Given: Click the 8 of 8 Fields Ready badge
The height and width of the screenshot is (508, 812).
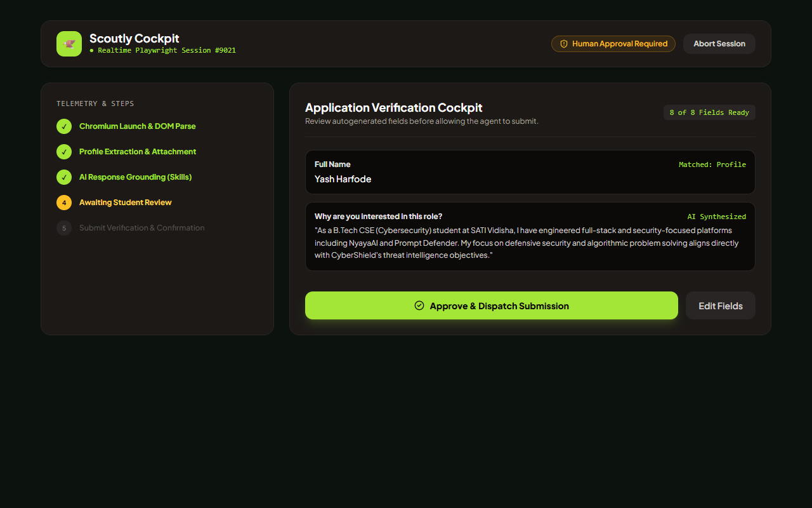Looking at the screenshot, I should (x=709, y=112).
